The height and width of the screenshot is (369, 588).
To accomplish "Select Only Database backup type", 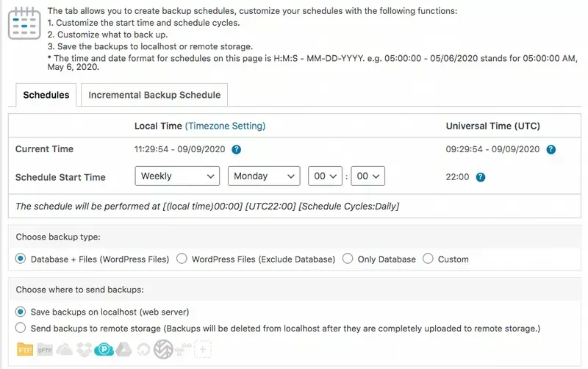I will 348,259.
